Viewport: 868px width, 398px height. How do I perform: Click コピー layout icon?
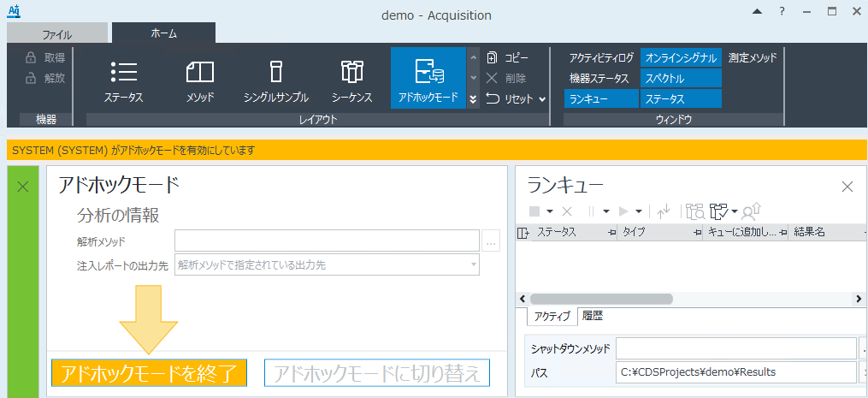tap(492, 57)
